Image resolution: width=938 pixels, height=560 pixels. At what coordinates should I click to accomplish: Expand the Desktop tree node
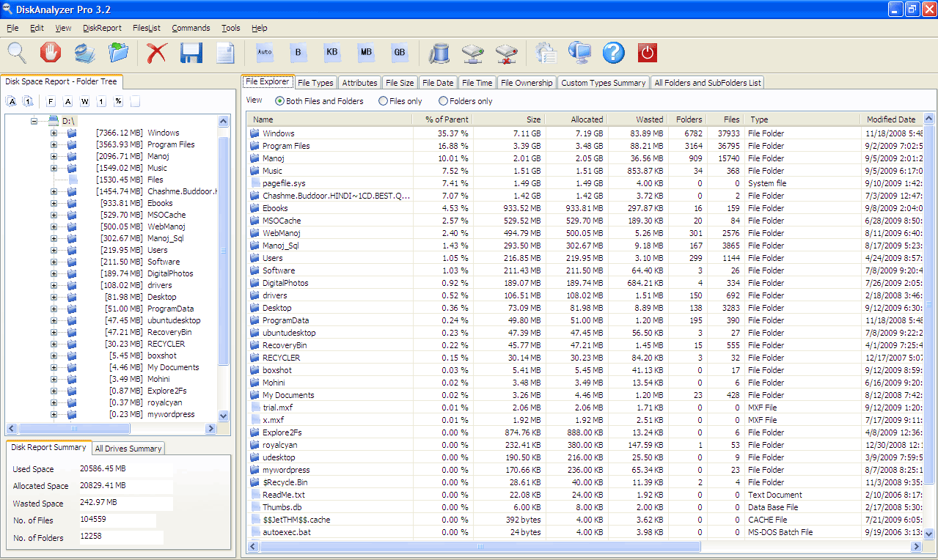coord(54,297)
